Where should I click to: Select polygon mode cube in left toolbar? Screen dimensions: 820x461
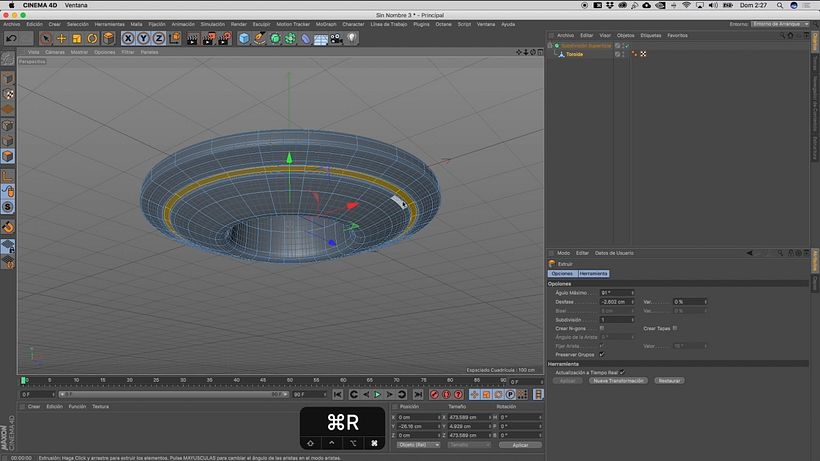click(8, 156)
